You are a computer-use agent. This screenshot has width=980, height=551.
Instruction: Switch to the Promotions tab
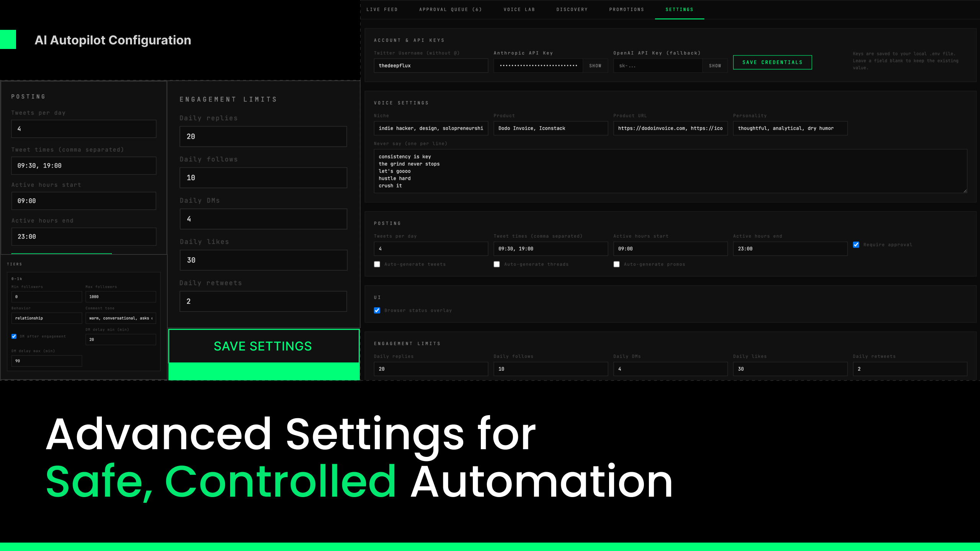pos(626,9)
